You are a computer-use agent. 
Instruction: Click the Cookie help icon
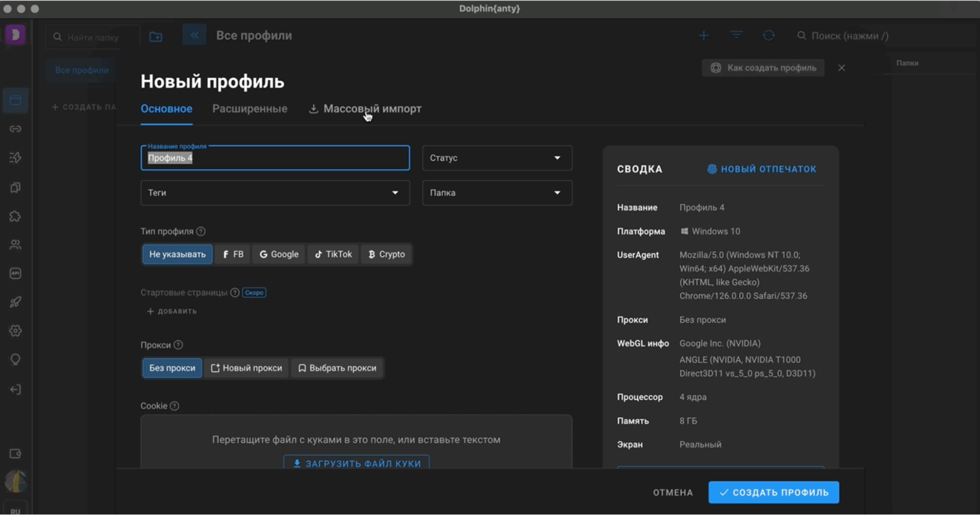[174, 406]
